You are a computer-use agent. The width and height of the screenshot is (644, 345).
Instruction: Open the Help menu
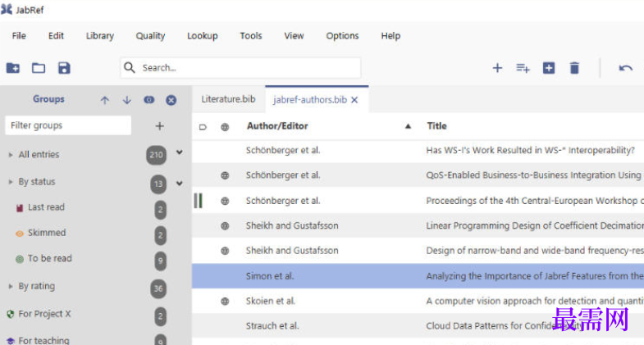(391, 36)
